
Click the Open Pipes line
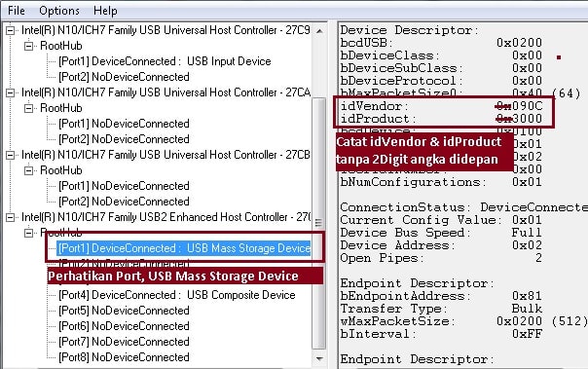coord(441,258)
